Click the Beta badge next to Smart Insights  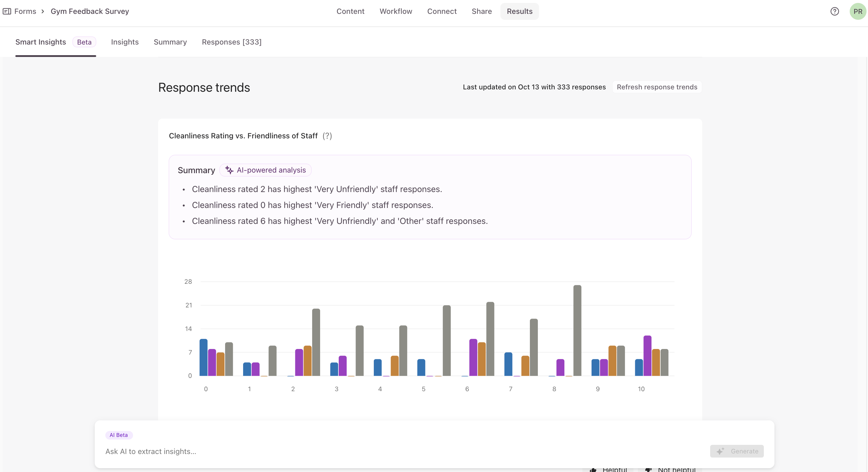pyautogui.click(x=84, y=42)
